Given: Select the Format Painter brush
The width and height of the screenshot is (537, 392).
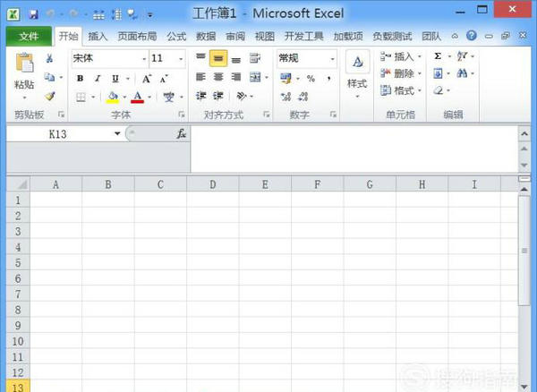Looking at the screenshot, I should coord(50,96).
